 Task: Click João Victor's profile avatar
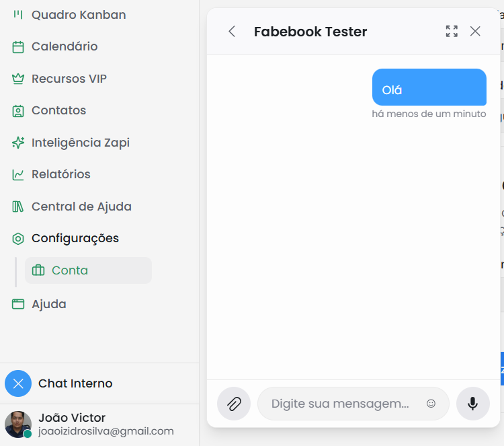(18, 424)
